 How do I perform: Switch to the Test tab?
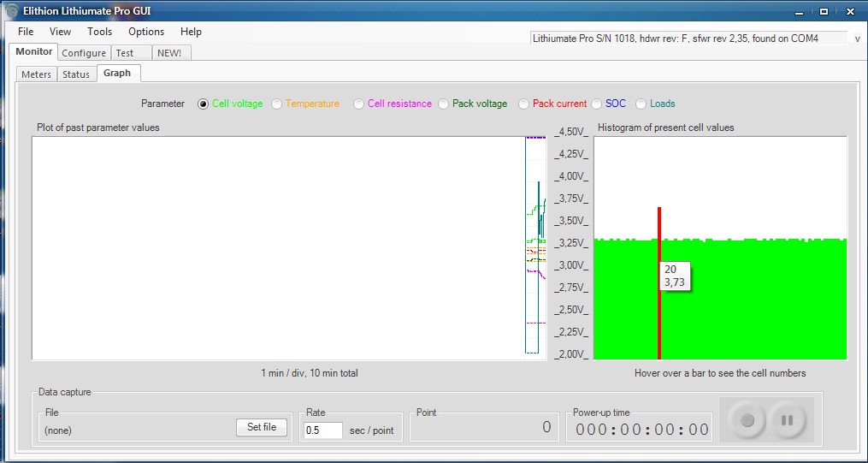[x=131, y=53]
